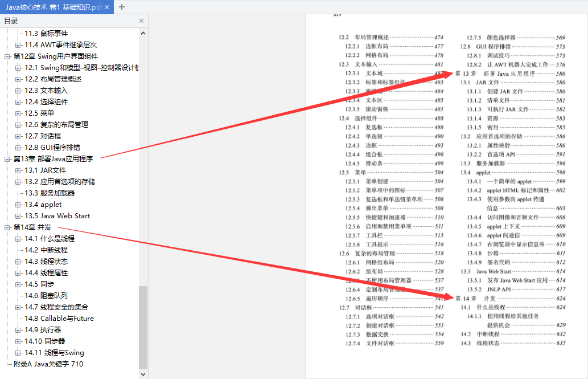Go to 11.3 鼠标事件 bookmark
The height and width of the screenshot is (379, 588).
click(46, 34)
